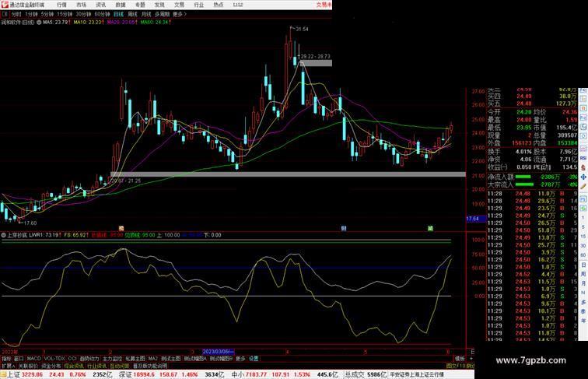Click the MA10: 23.23 indicator value
The height and width of the screenshot is (379, 588).
[89, 23]
